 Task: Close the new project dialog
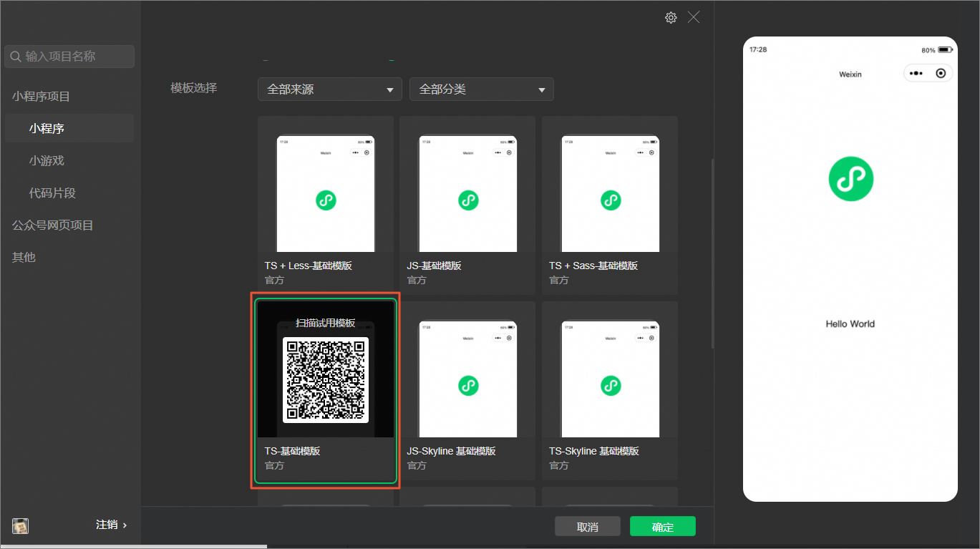[x=694, y=17]
